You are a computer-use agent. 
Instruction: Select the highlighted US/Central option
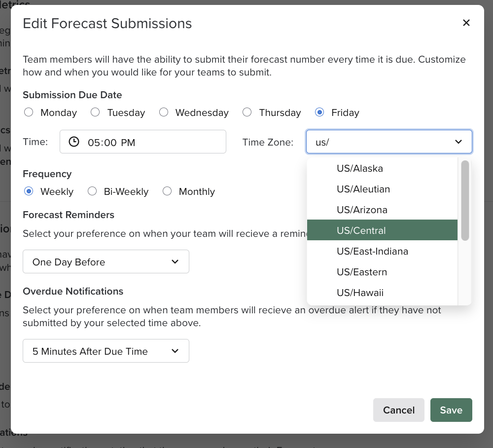pos(361,230)
